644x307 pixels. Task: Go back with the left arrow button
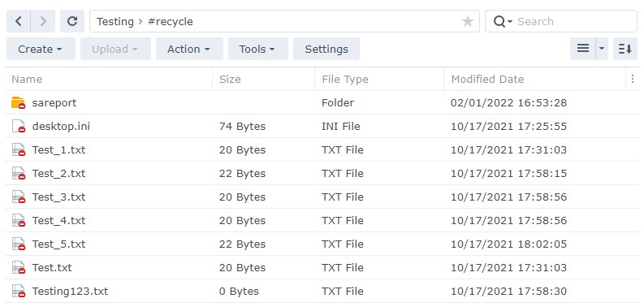pos(19,21)
